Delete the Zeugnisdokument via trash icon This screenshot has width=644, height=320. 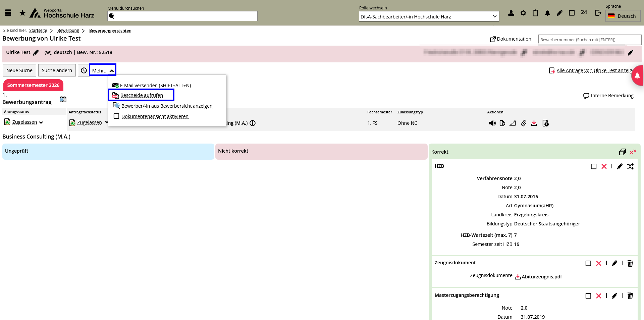tap(630, 263)
